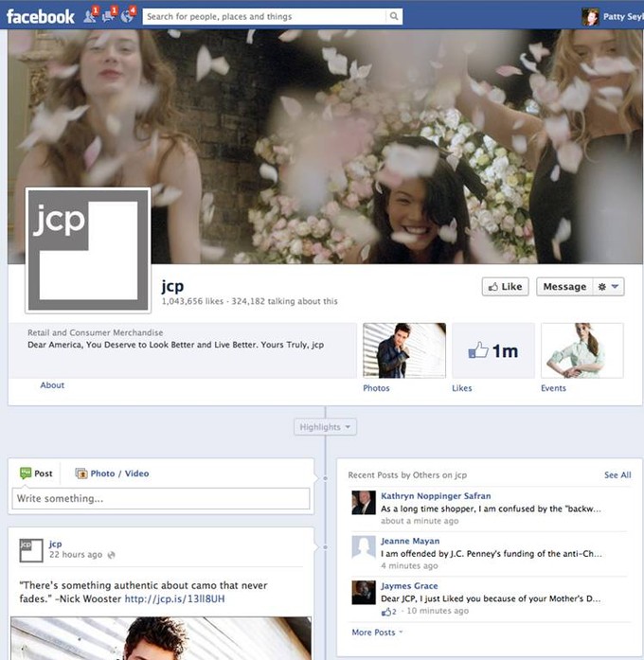The image size is (644, 660).
Task: Click the thumbs-up 2 likes icon
Action: [388, 612]
